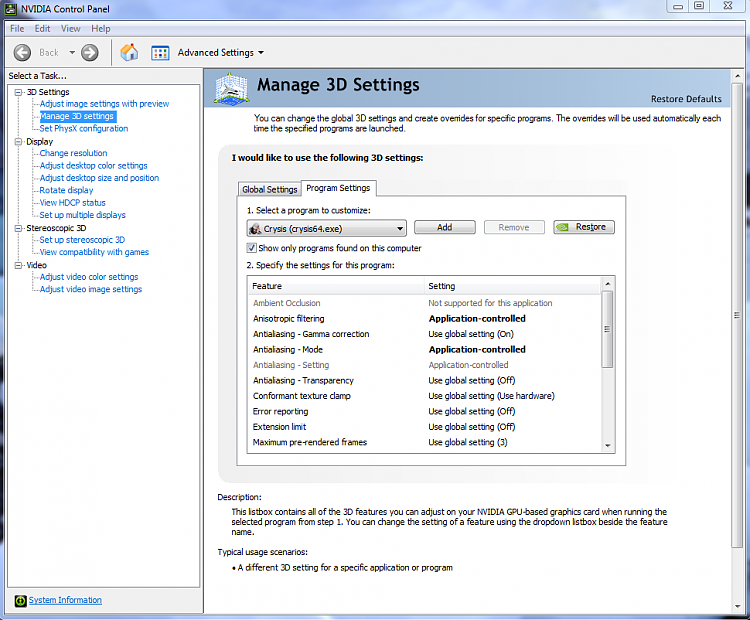Open Set PhysX configuration
Screen dimensions: 750x620
(x=84, y=129)
